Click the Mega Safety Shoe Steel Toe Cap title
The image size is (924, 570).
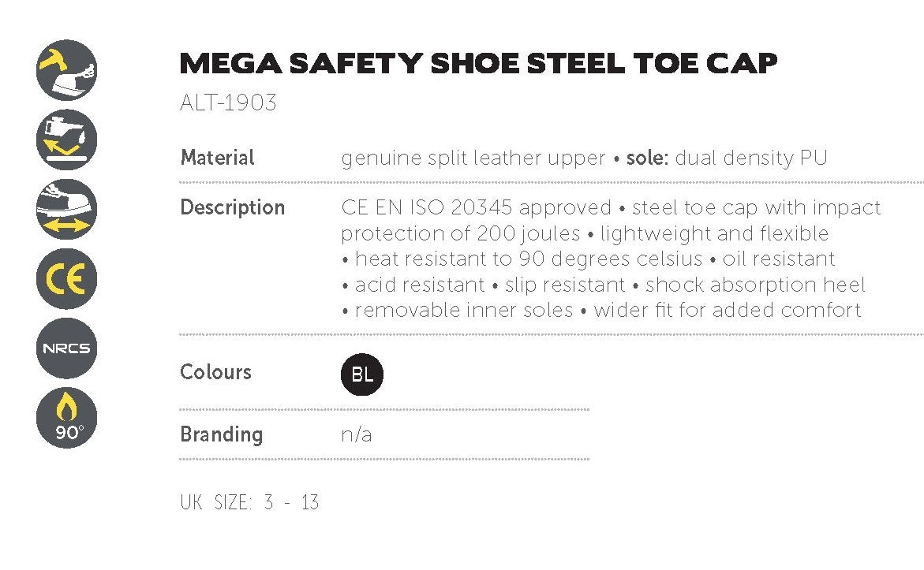[478, 64]
